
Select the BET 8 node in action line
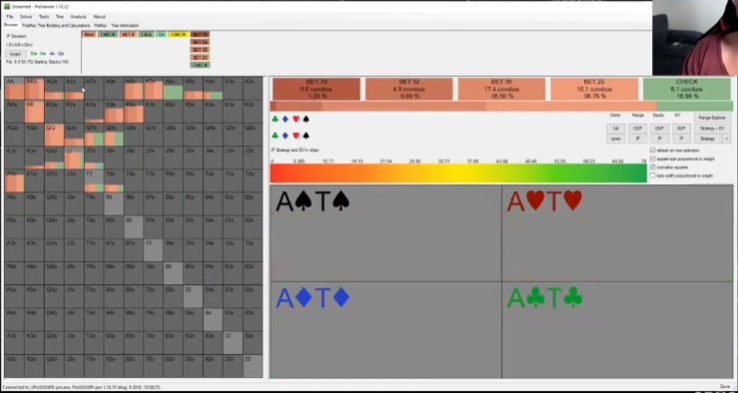128,35
